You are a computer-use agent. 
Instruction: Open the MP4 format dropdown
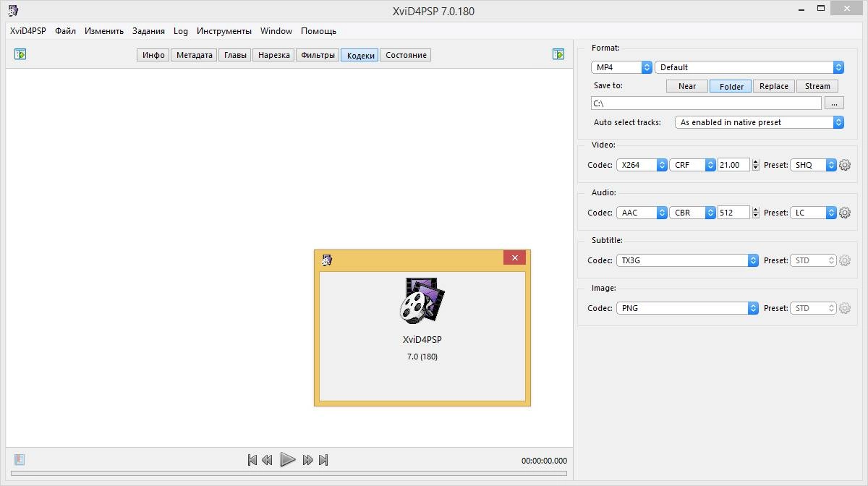pos(621,67)
